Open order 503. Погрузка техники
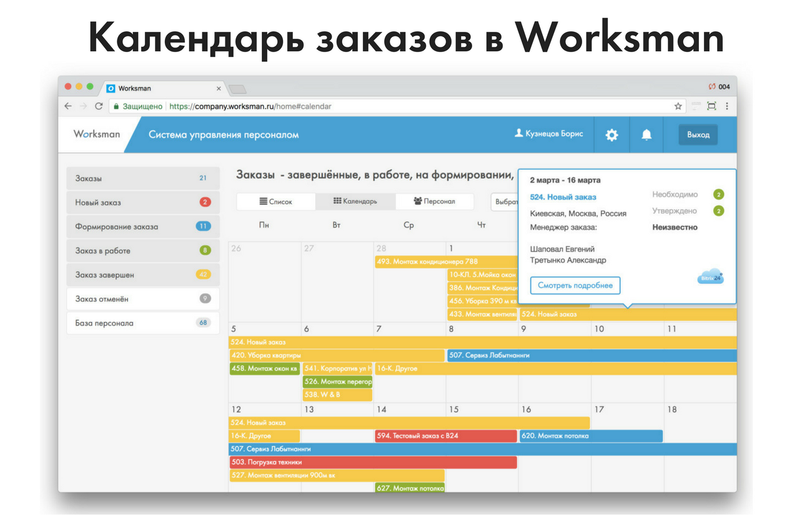This screenshot has width=812, height=515. (x=373, y=462)
